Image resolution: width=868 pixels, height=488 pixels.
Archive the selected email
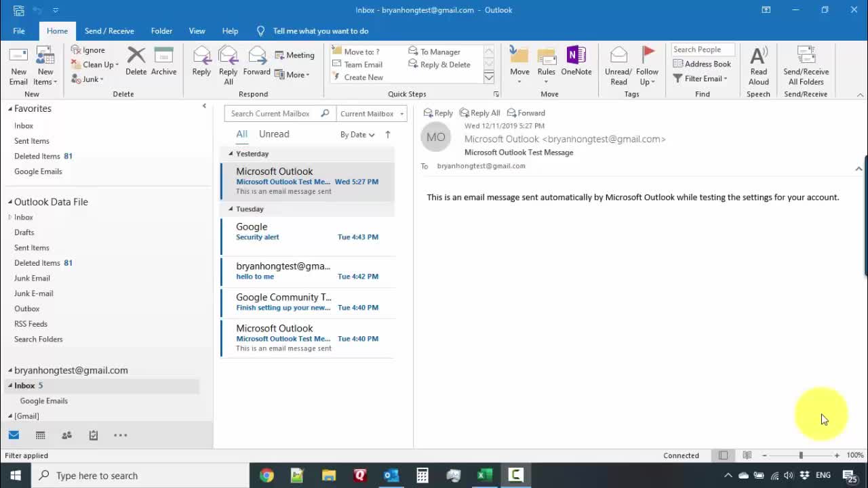(x=163, y=61)
